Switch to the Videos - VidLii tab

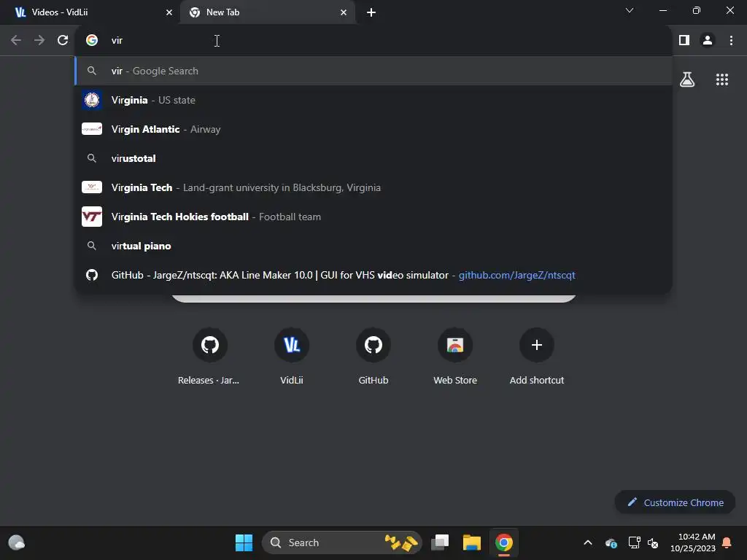(90, 12)
